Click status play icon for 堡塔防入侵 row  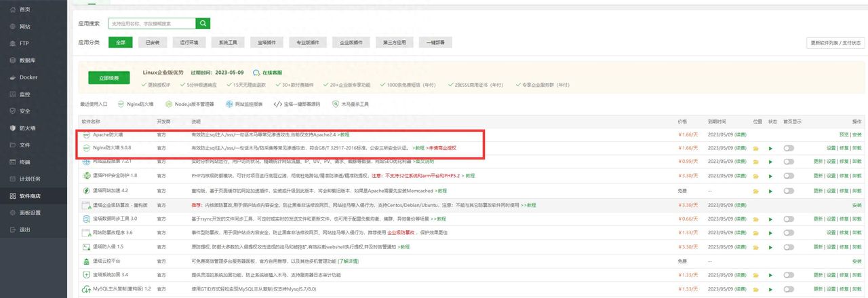(770, 246)
